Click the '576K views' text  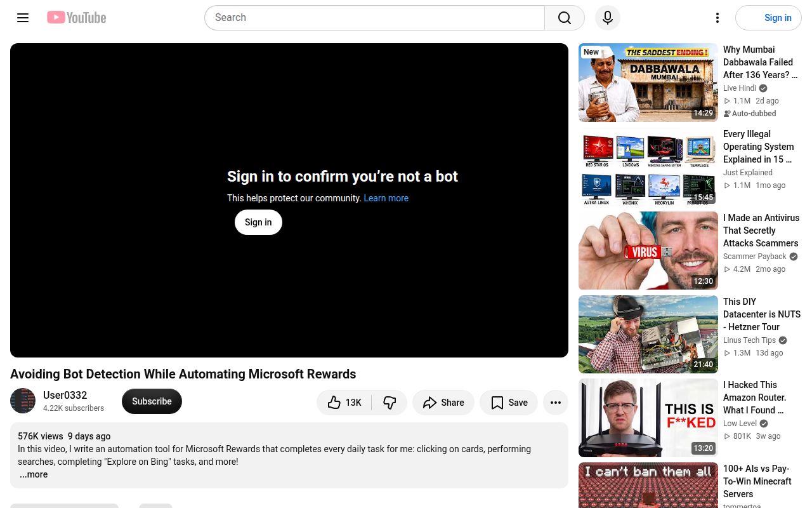[x=41, y=436]
